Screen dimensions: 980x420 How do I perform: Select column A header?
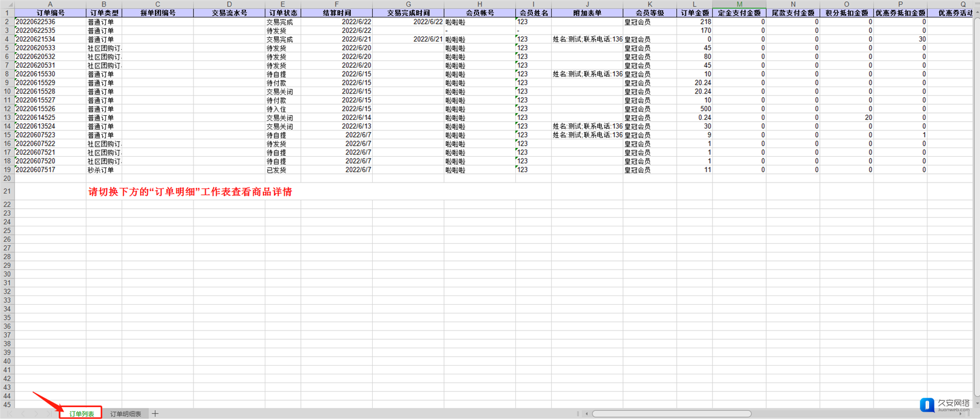click(50, 4)
